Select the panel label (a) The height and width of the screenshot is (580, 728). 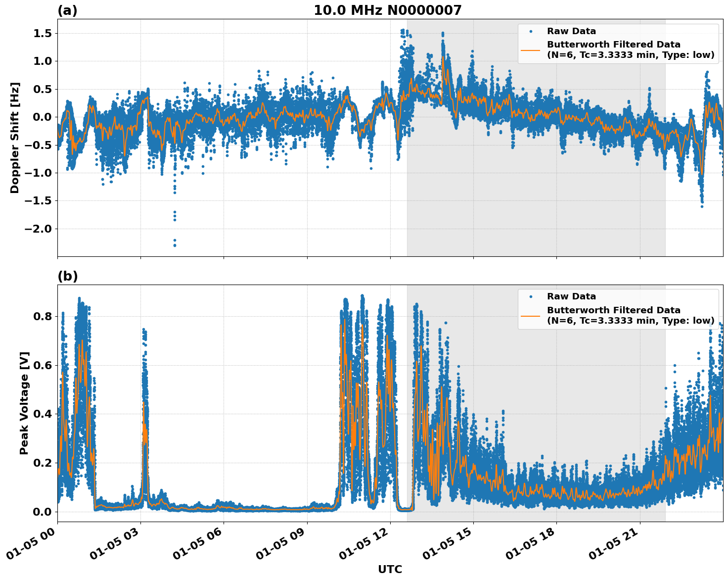68,9
